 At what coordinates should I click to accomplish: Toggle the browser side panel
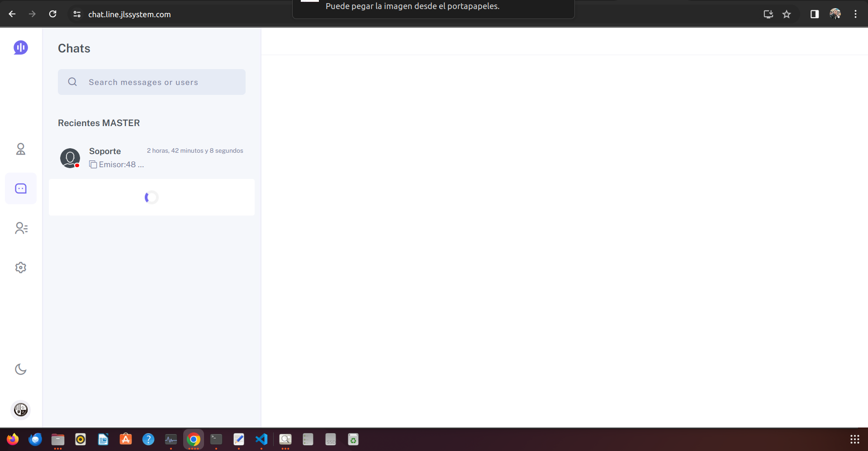[x=814, y=14]
